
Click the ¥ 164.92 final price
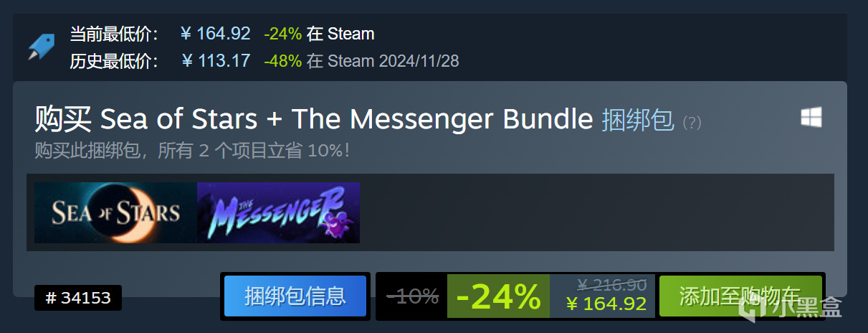(606, 304)
